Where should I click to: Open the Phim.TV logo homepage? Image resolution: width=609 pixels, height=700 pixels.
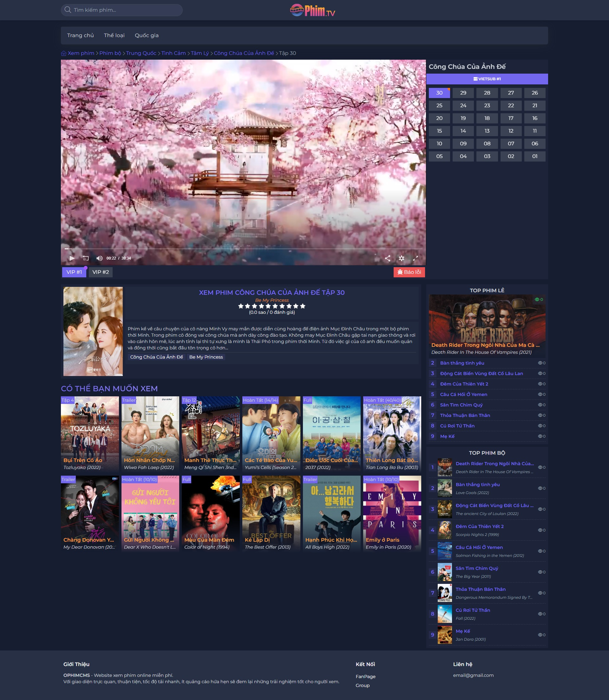pyautogui.click(x=313, y=10)
